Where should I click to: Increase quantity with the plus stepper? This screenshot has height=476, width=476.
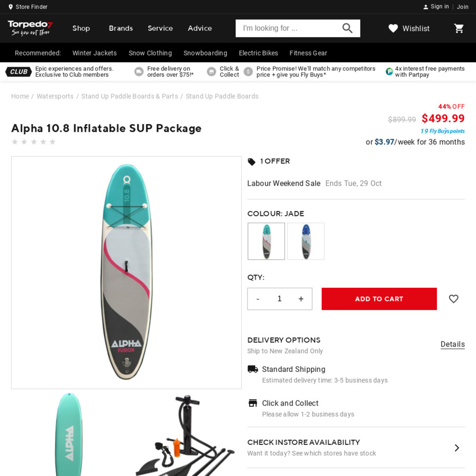pos(301,299)
